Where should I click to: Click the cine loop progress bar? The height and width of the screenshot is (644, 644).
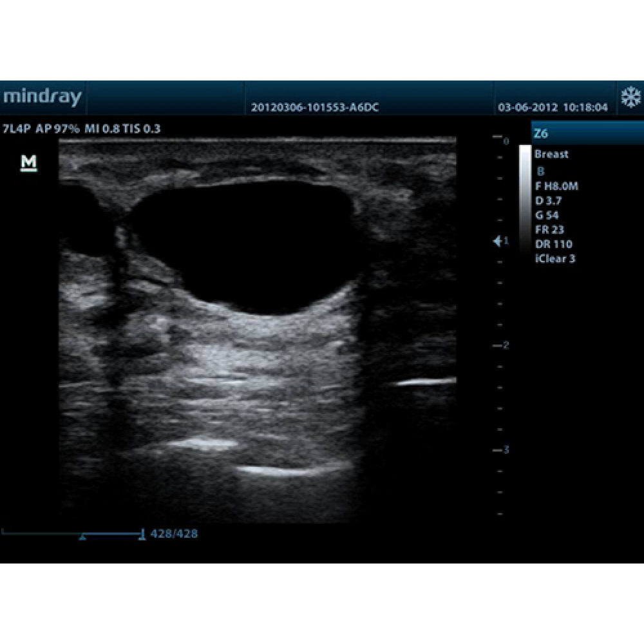pyautogui.click(x=71, y=533)
